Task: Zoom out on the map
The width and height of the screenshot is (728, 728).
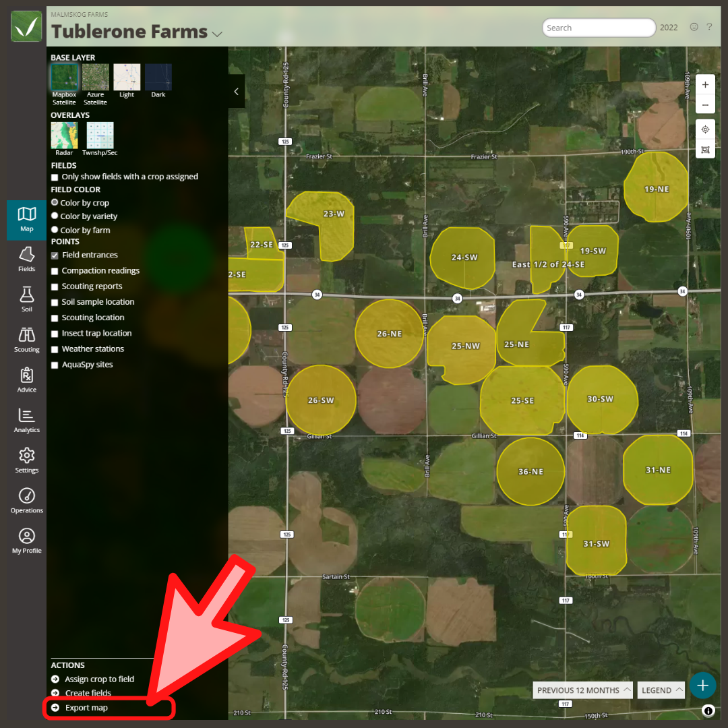Action: (x=705, y=104)
